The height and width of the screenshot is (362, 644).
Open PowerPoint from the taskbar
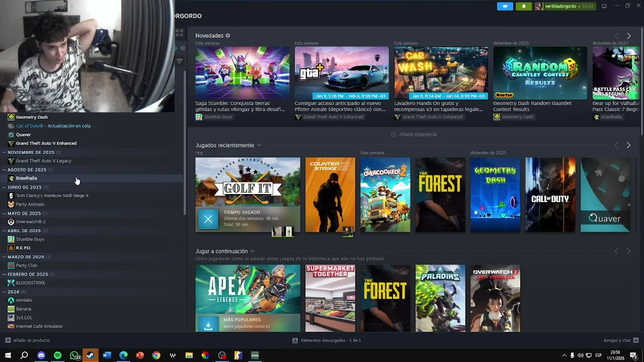pyautogui.click(x=140, y=355)
